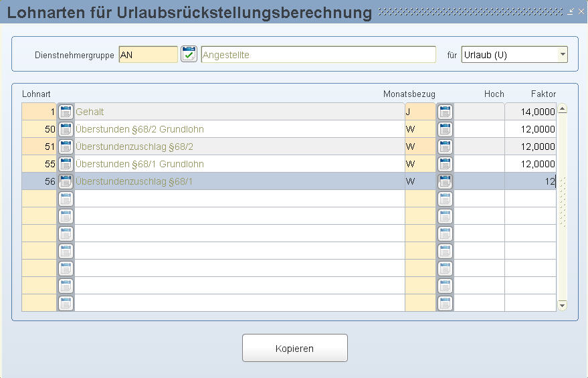Click the Angestellte description field

click(318, 55)
